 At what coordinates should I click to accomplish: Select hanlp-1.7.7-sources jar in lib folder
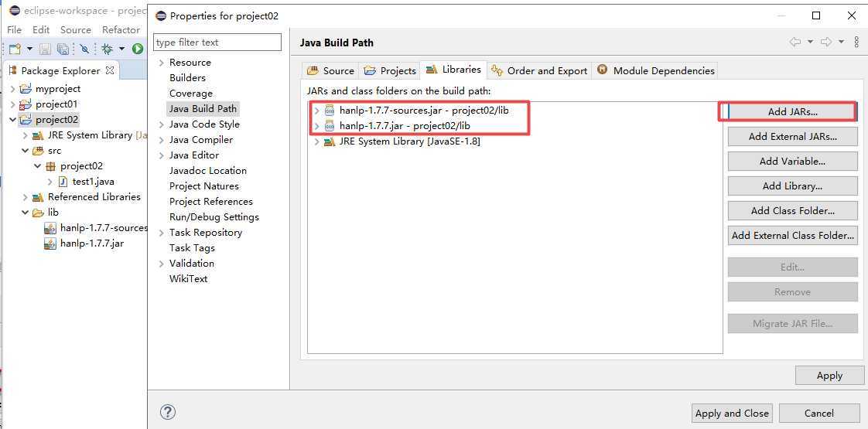point(97,228)
